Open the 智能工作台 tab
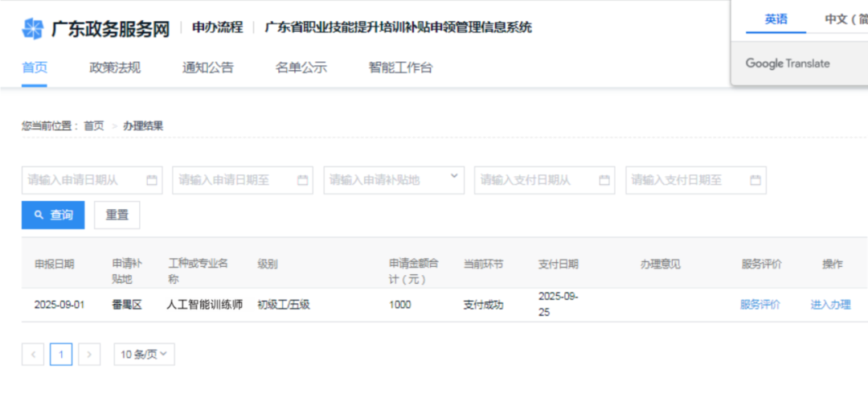Screen dimensions: 868x406 (400, 68)
